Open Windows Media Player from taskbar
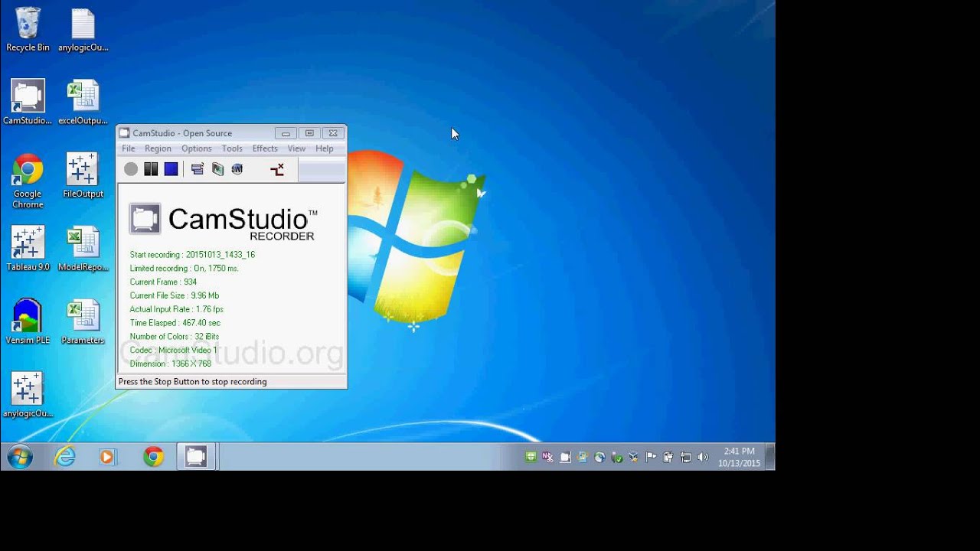980x551 pixels. point(107,457)
